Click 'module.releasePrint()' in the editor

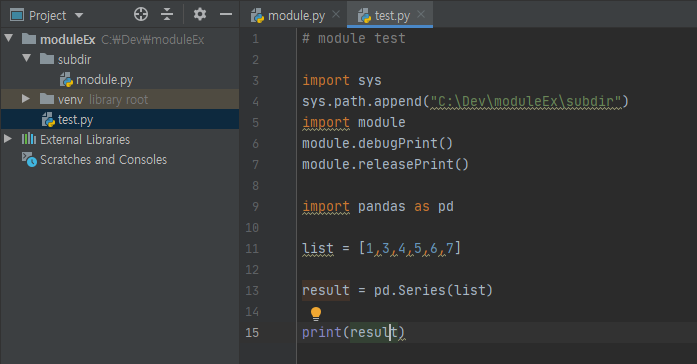[385, 164]
